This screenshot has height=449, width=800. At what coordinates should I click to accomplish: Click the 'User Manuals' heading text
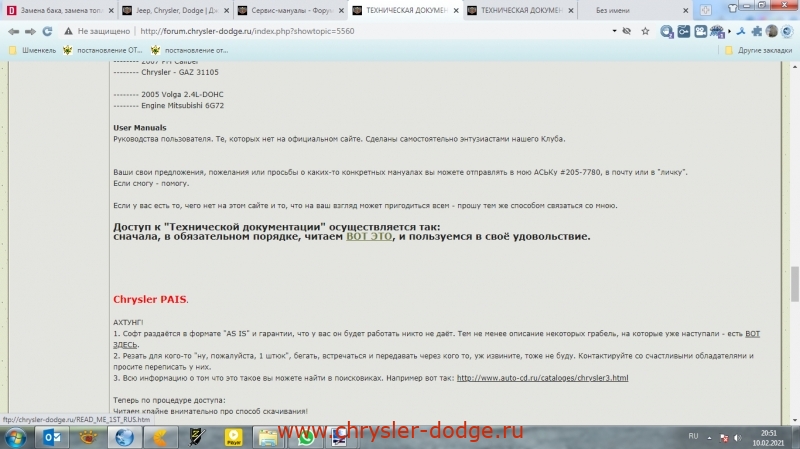[140, 128]
